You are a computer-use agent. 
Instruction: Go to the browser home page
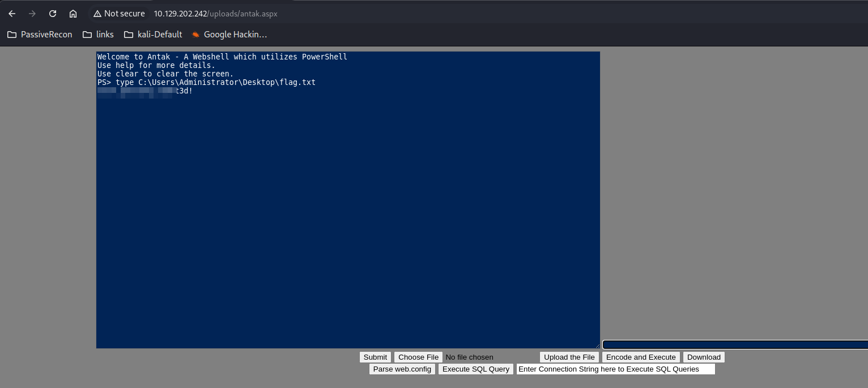point(73,14)
